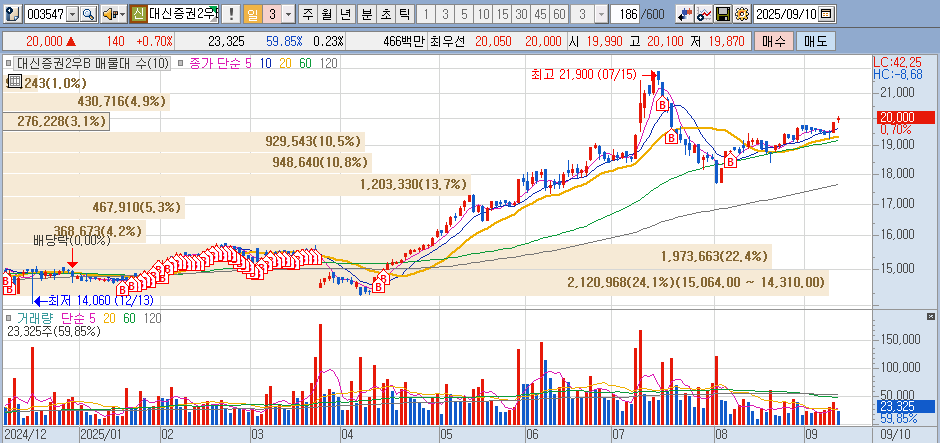Click the blue-red arrows compare icon
The image size is (940, 443).
(685, 13)
